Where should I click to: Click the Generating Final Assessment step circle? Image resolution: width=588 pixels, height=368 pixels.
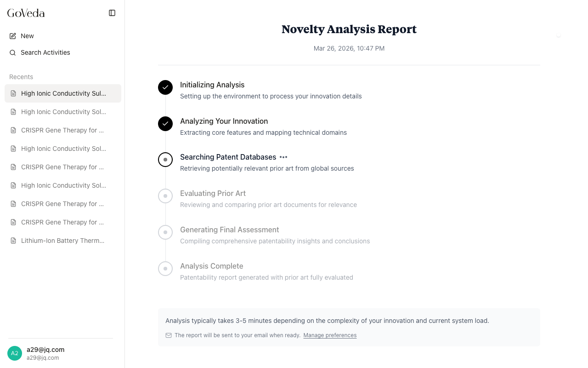(x=165, y=232)
